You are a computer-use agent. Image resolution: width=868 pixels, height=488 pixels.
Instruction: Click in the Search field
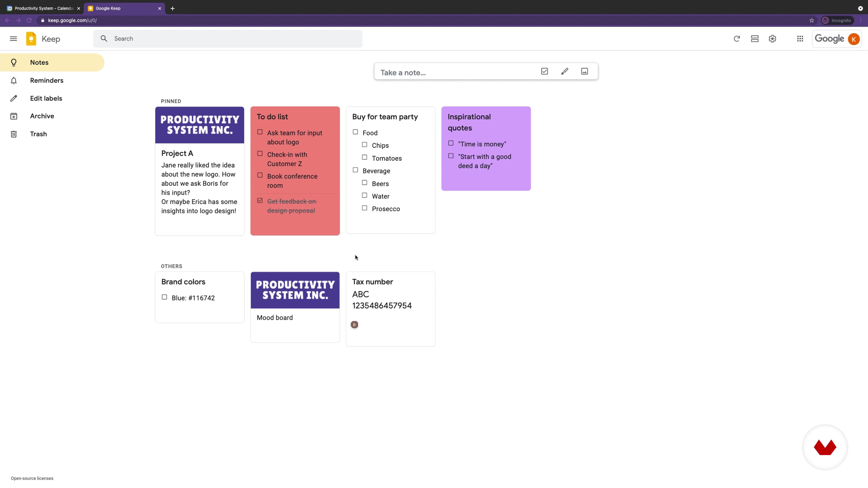tap(228, 39)
